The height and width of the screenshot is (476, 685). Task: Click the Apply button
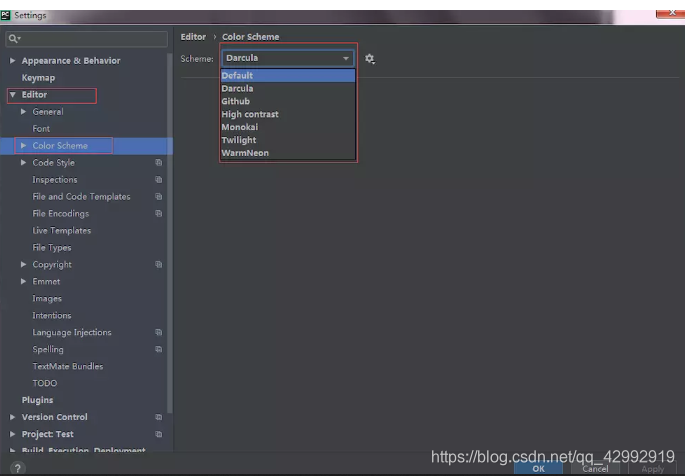point(653,469)
